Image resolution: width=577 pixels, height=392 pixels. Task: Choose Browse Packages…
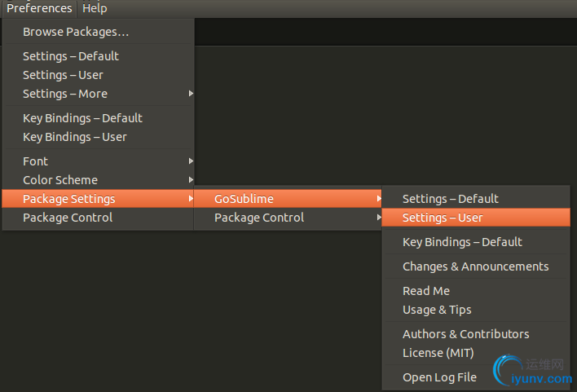[x=99, y=32]
